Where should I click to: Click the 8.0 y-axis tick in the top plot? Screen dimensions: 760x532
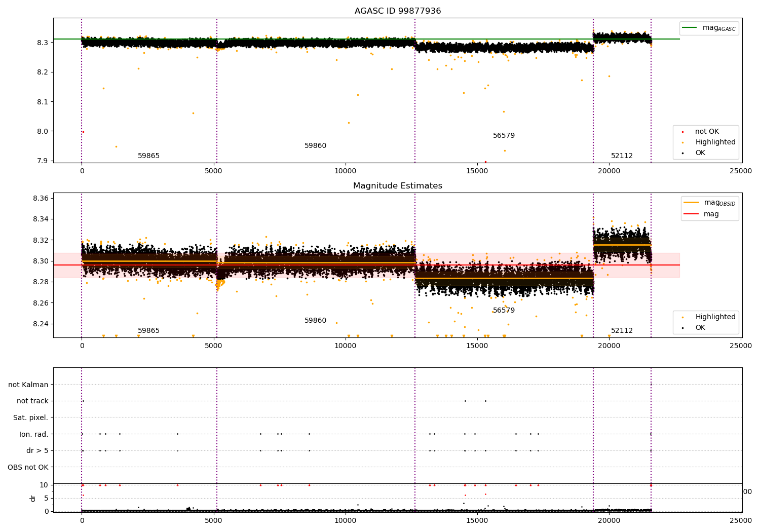coord(43,131)
